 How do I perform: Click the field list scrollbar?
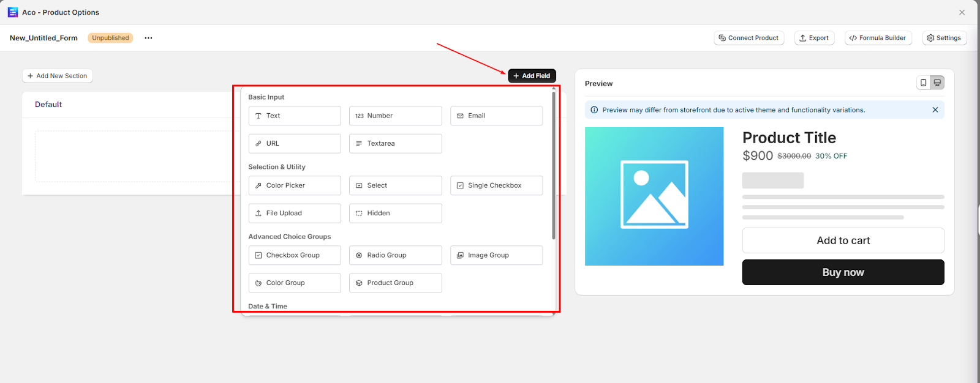(x=554, y=165)
